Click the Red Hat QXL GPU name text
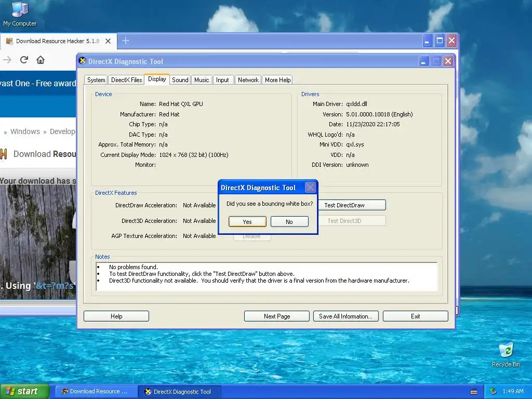The width and height of the screenshot is (532, 399). 181,104
